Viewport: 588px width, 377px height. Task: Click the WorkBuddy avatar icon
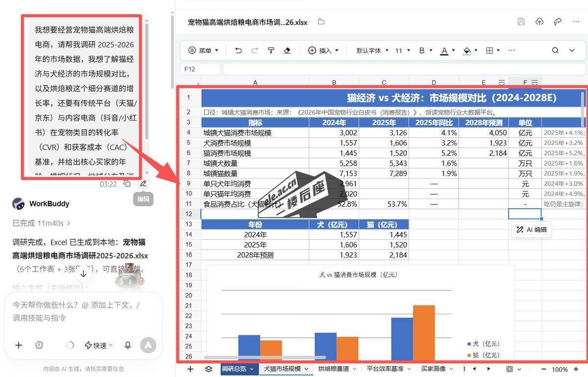click(19, 203)
